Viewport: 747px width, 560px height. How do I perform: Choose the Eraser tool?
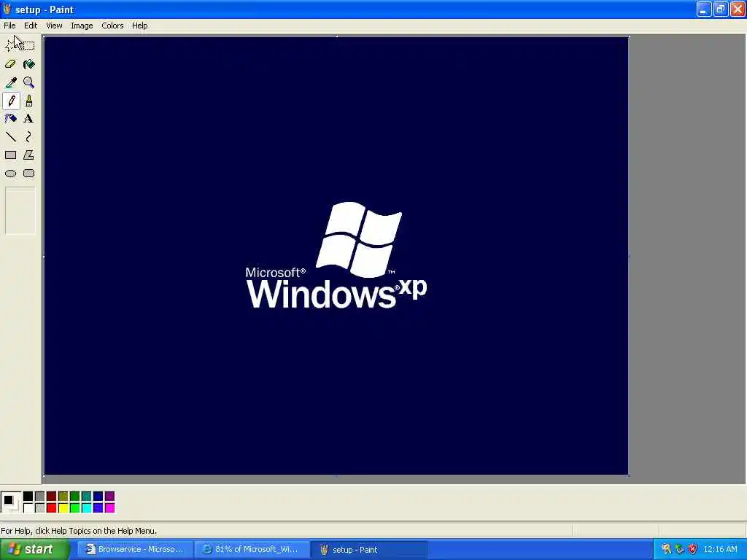[11, 64]
